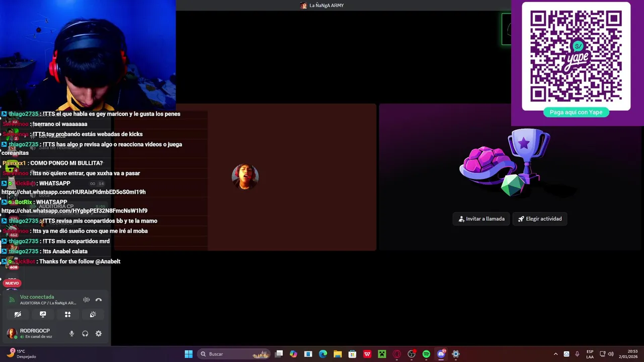
Task: Launch Copilot from the taskbar
Action: [294, 354]
